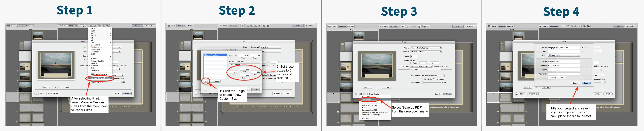Click the Theme icon button in Step 1
Screen dimensions: 644x131
coord(11,26)
